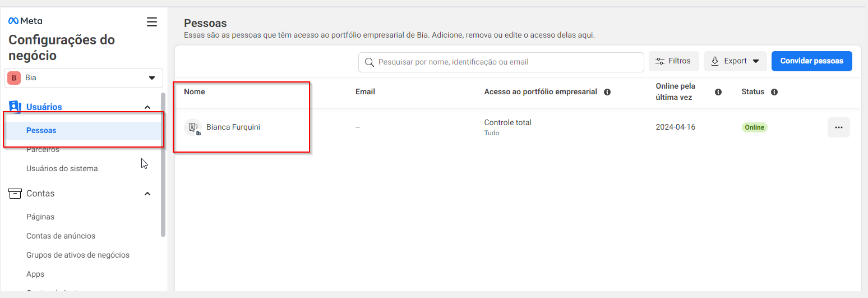
Task: Open the Export dropdown
Action: tap(735, 61)
